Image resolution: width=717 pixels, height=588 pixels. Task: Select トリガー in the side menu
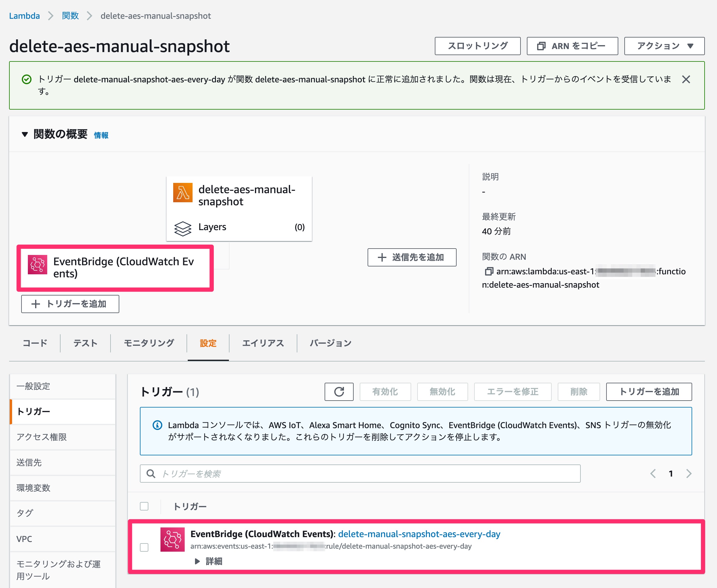(x=63, y=411)
